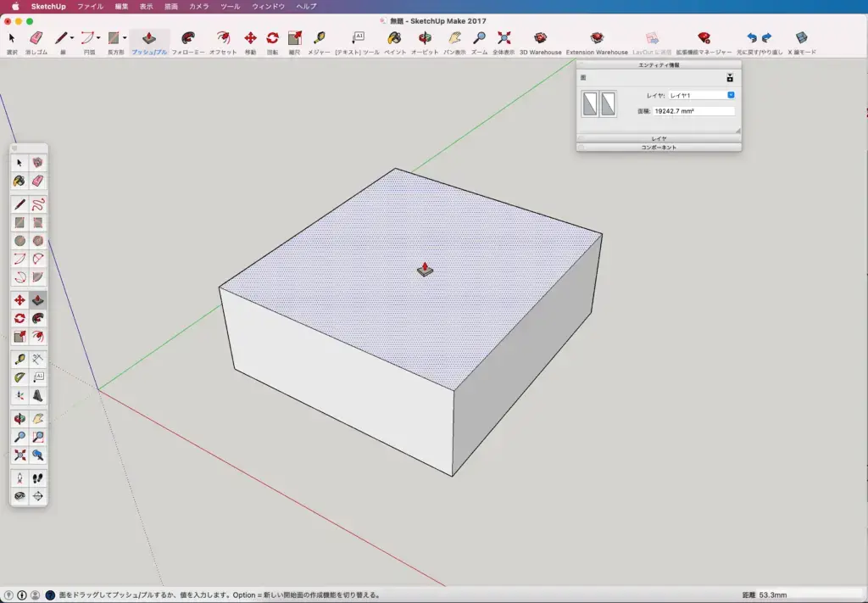The image size is (868, 603).
Task: Open the 表示 menu
Action: click(146, 7)
